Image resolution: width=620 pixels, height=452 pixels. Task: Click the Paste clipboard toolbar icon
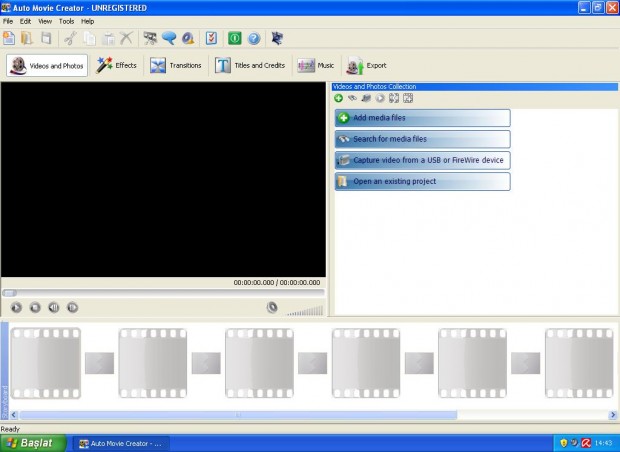[108, 38]
